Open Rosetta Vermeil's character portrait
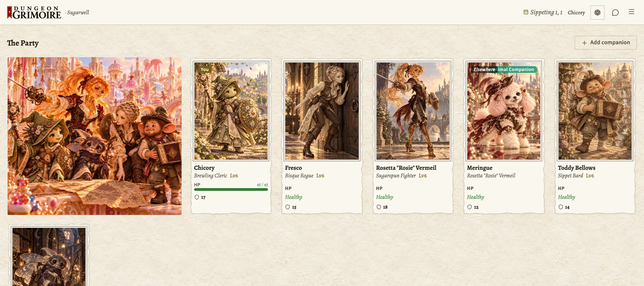The image size is (644, 286). [x=413, y=111]
